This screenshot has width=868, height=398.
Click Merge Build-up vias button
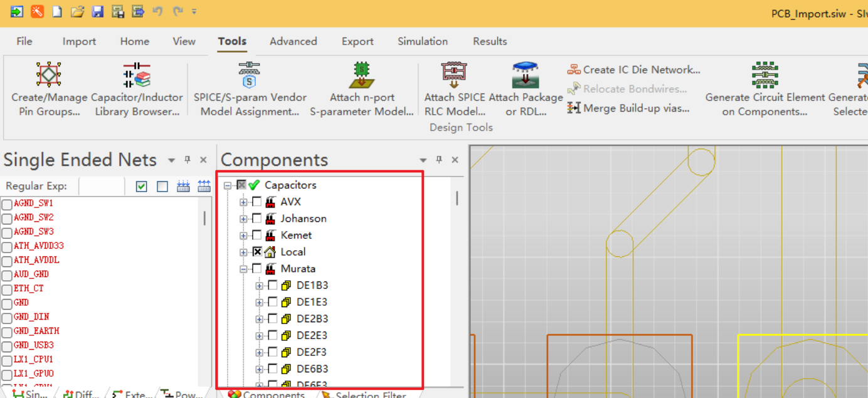(x=628, y=108)
